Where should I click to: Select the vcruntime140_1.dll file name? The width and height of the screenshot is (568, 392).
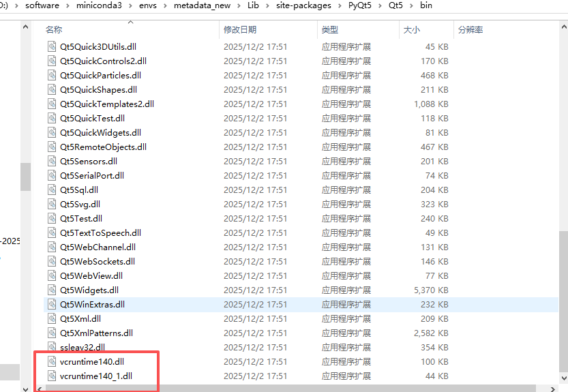(x=96, y=376)
